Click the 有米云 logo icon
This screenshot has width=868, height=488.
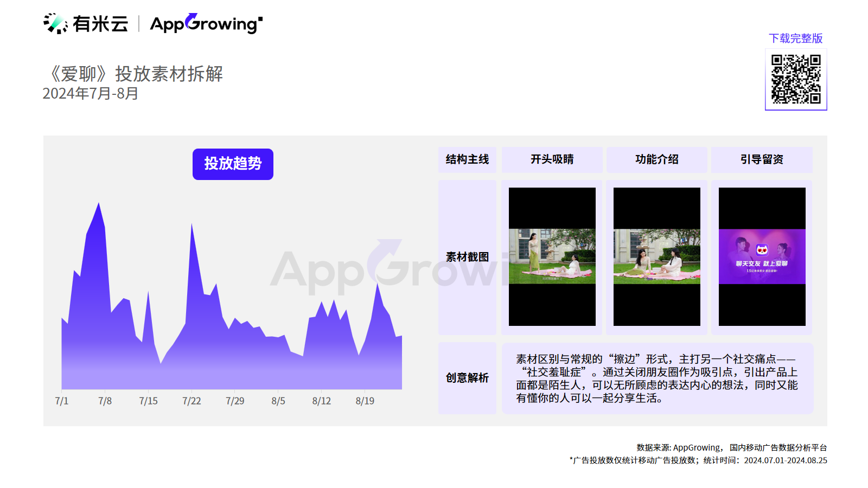(x=55, y=23)
